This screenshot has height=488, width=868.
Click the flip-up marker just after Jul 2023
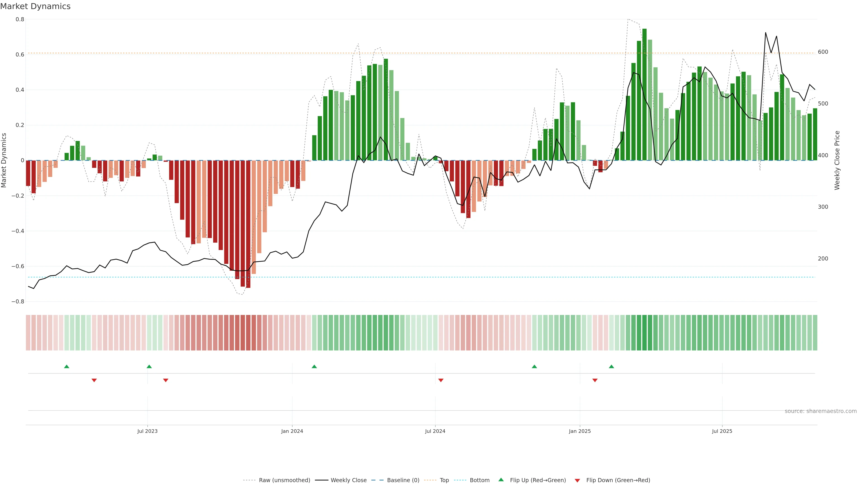[x=149, y=366]
